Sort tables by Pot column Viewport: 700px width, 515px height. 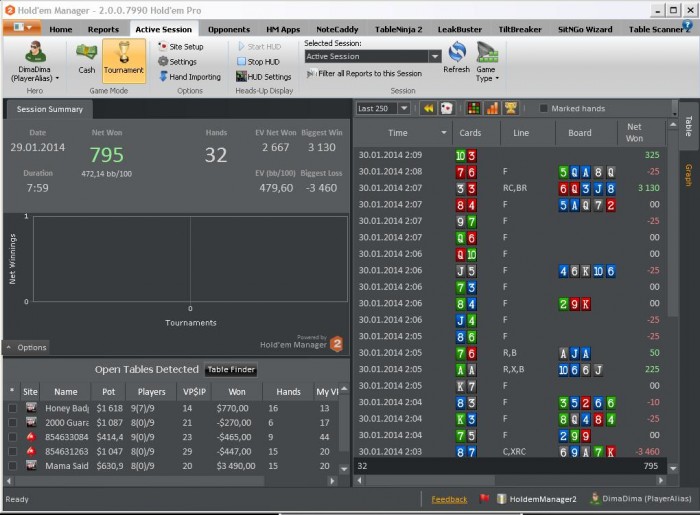point(108,391)
